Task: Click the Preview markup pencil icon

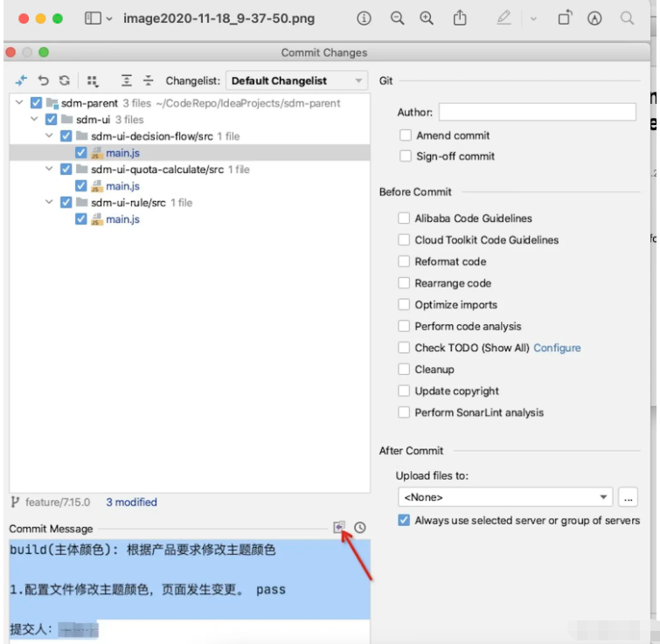Action: tap(504, 18)
